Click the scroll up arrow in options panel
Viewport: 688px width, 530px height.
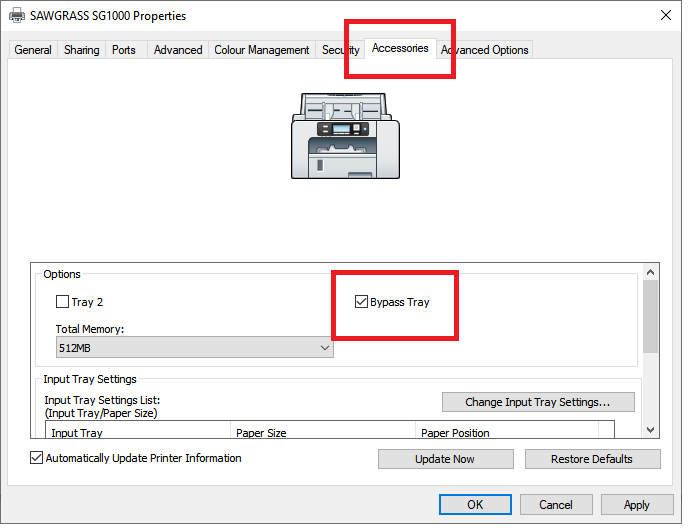pos(650,272)
